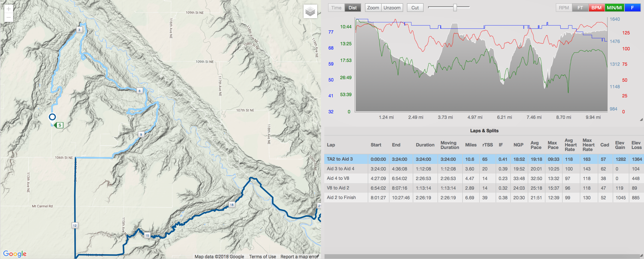Click the chart smoothing slider handle
This screenshot has width=644, height=259.
coord(455,8)
